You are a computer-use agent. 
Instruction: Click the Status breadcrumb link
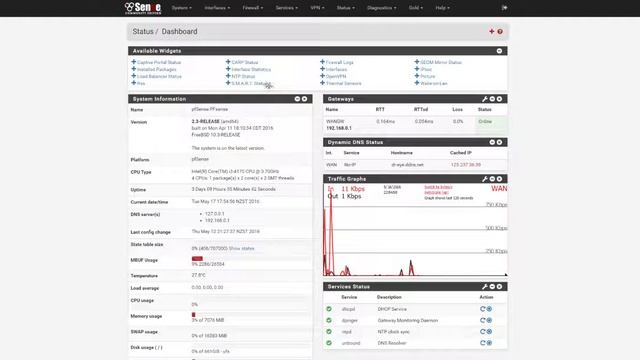143,31
